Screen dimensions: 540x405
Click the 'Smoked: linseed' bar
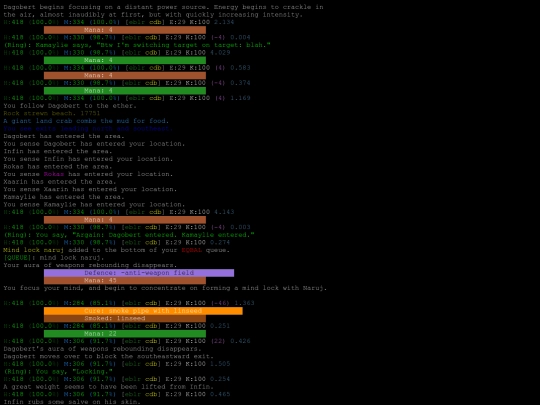(125, 318)
